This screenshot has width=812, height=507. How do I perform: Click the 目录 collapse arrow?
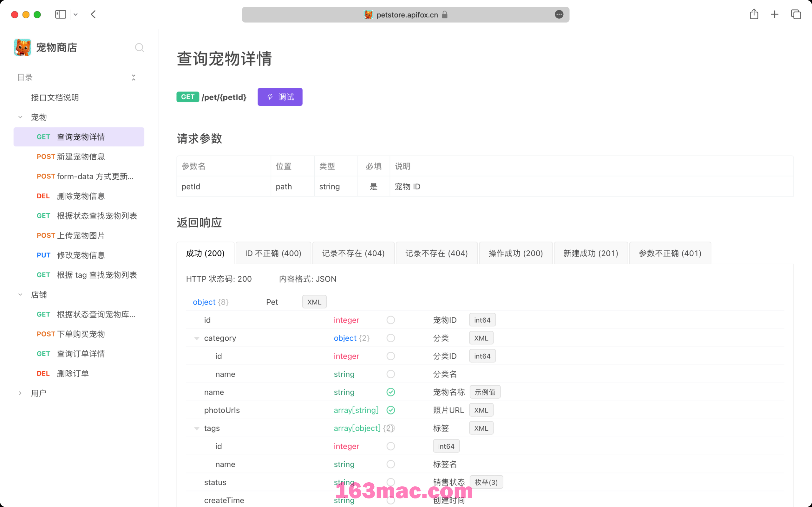pos(133,76)
